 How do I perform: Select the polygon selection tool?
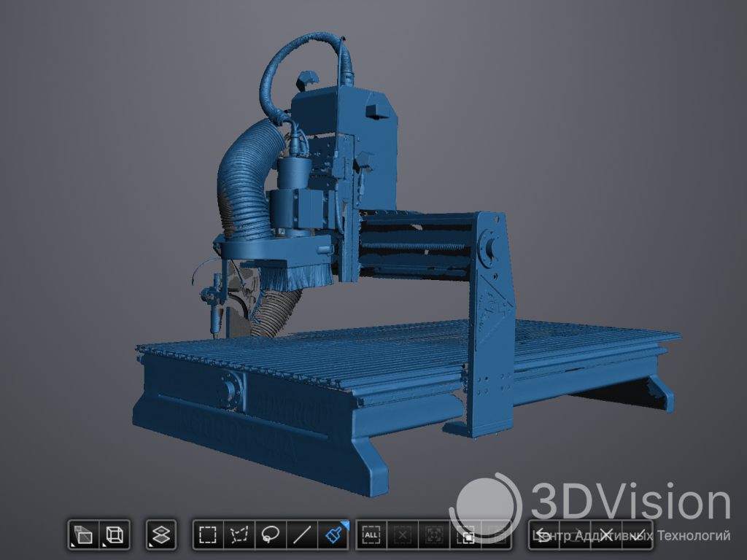coord(239,535)
